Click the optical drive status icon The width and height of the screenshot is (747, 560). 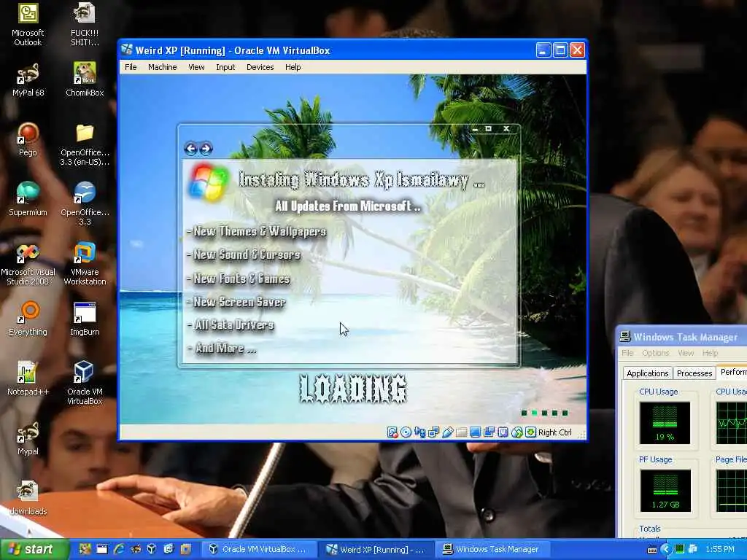click(406, 432)
